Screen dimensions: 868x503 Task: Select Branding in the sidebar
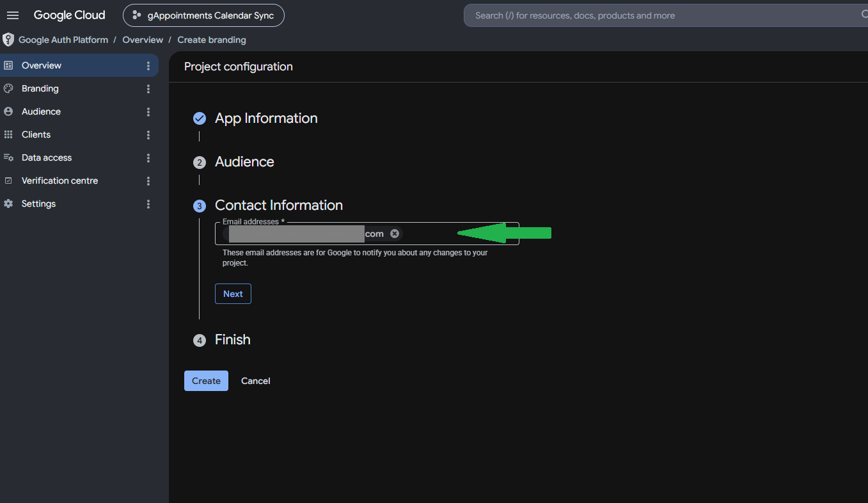coord(79,88)
